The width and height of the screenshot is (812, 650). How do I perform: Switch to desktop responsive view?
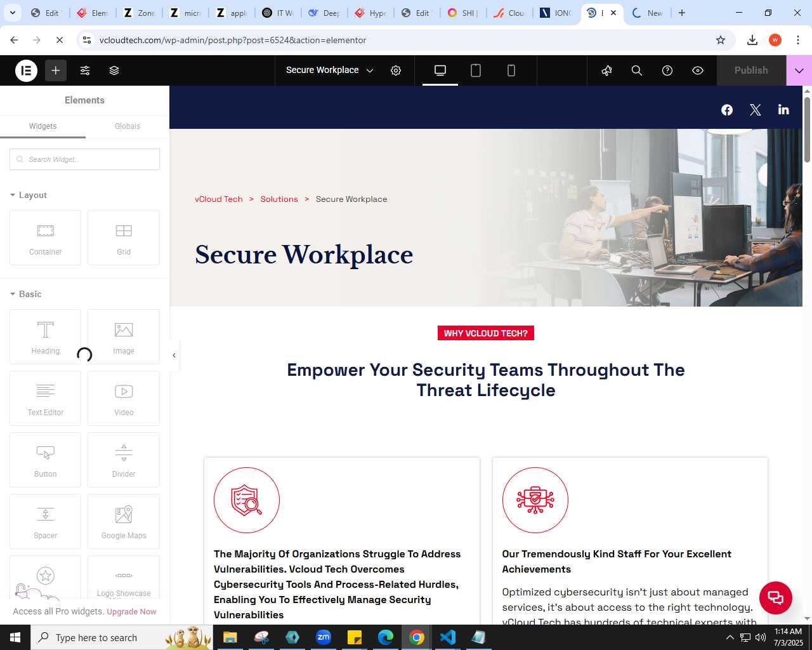pyautogui.click(x=440, y=70)
